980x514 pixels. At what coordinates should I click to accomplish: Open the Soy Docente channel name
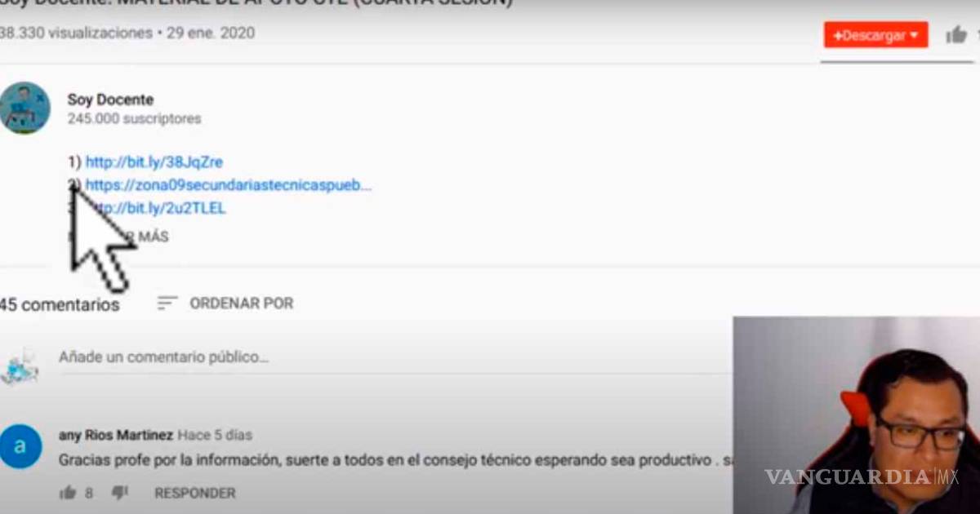pyautogui.click(x=110, y=100)
